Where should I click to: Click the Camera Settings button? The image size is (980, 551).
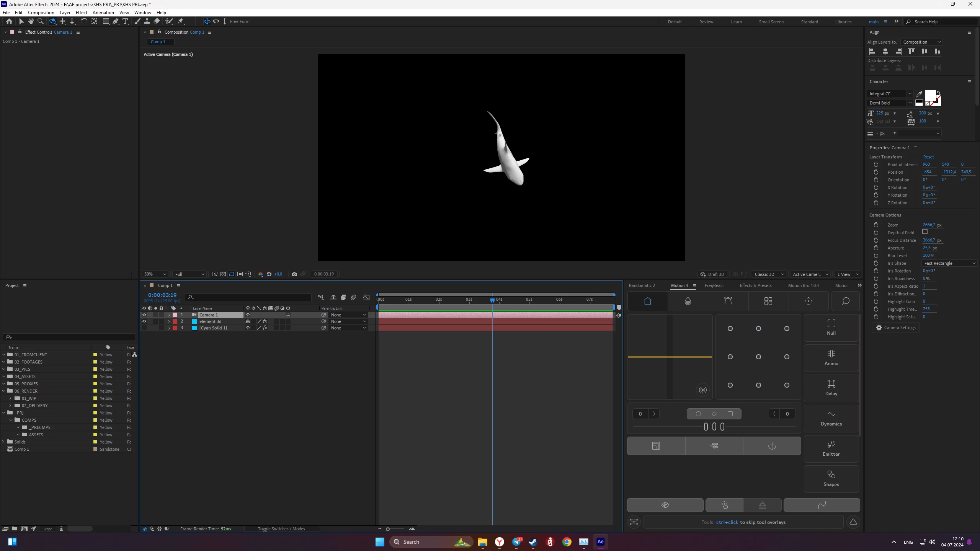[895, 328]
